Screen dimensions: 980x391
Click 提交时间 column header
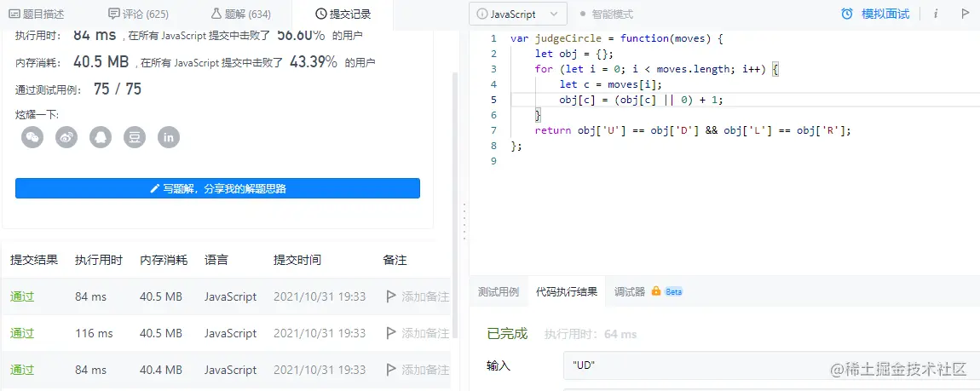pos(297,260)
